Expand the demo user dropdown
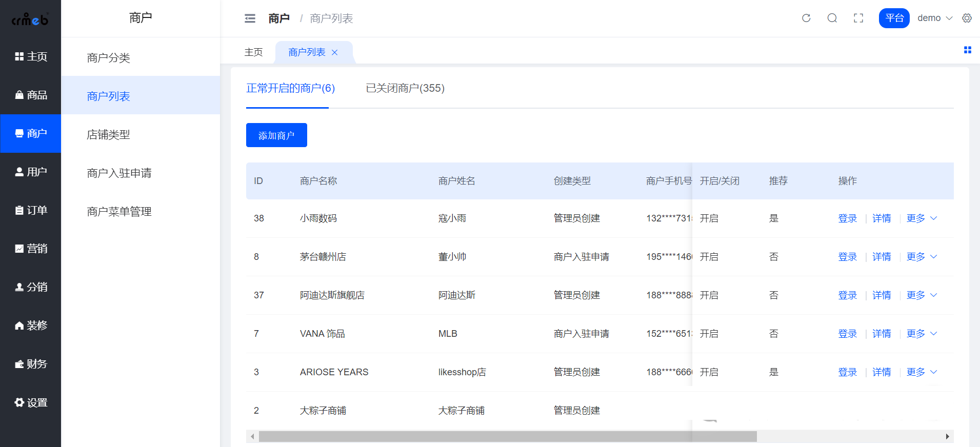 [x=934, y=18]
